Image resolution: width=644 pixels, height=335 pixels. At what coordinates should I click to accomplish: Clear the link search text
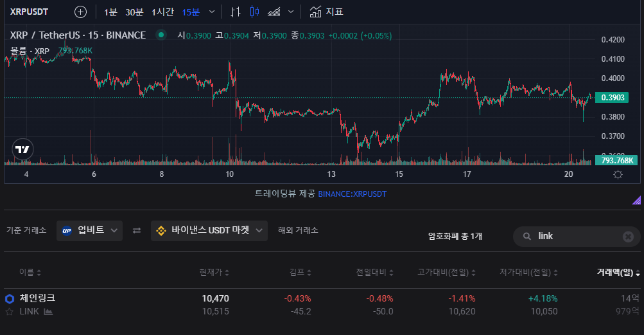point(628,237)
